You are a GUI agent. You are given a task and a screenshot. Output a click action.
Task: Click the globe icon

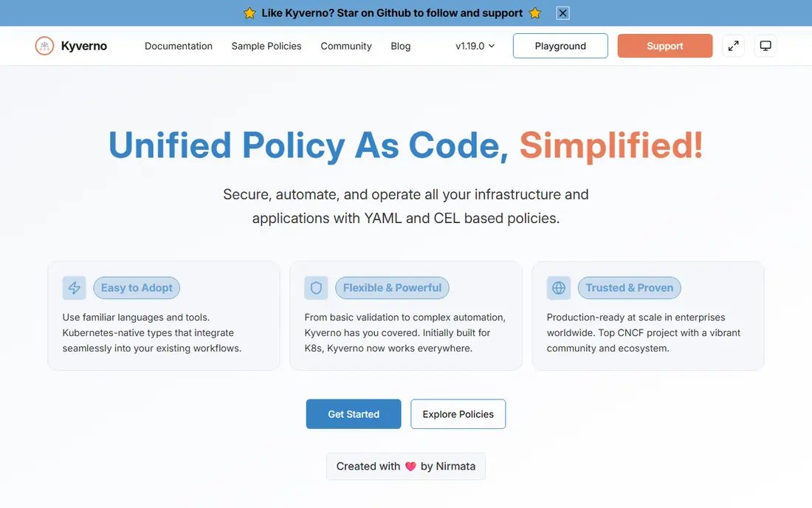(558, 288)
